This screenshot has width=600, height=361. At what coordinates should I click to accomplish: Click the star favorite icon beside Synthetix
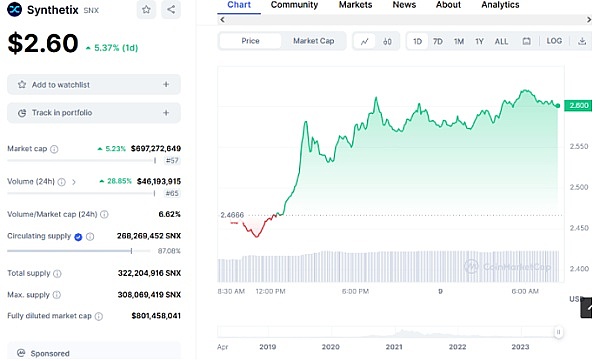[x=146, y=10]
